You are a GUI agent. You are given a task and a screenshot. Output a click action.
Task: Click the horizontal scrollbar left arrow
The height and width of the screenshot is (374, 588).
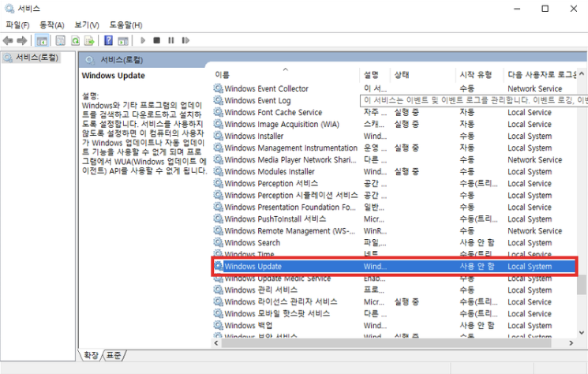tap(216, 343)
